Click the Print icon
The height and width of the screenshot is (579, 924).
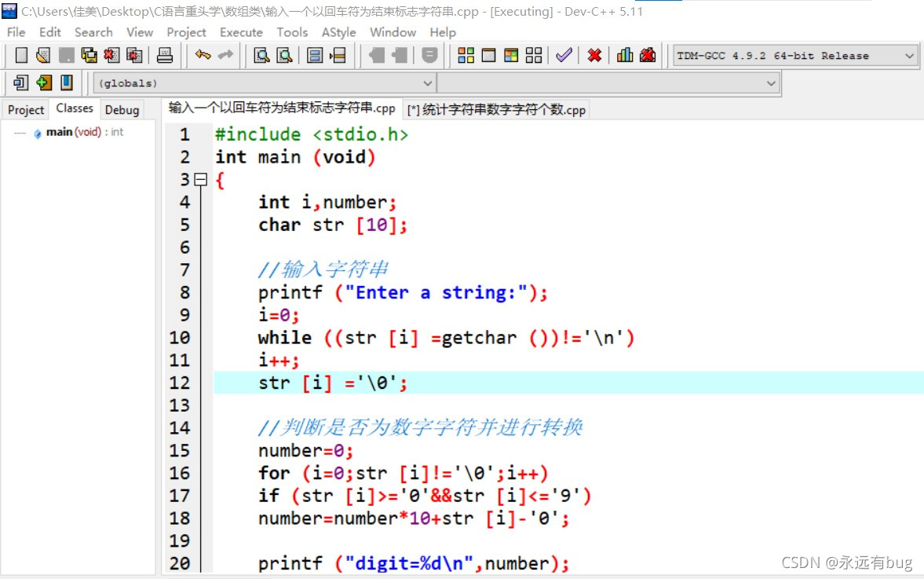pyautogui.click(x=165, y=56)
